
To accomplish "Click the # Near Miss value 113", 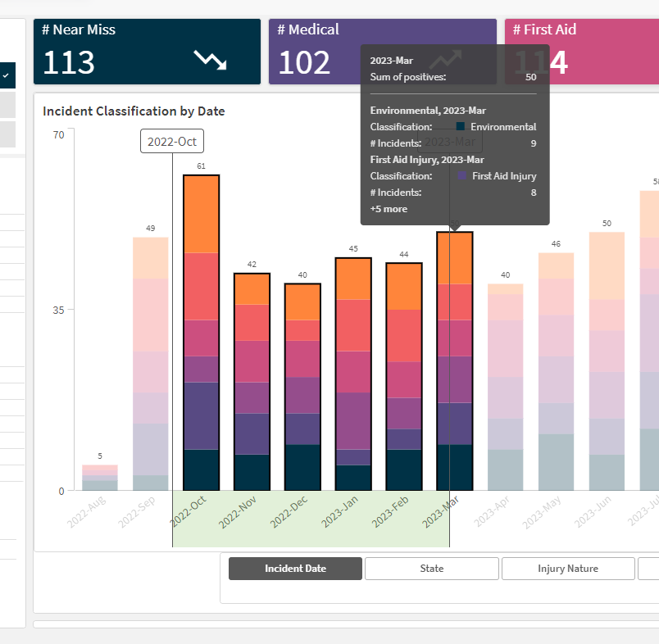I will tap(69, 62).
